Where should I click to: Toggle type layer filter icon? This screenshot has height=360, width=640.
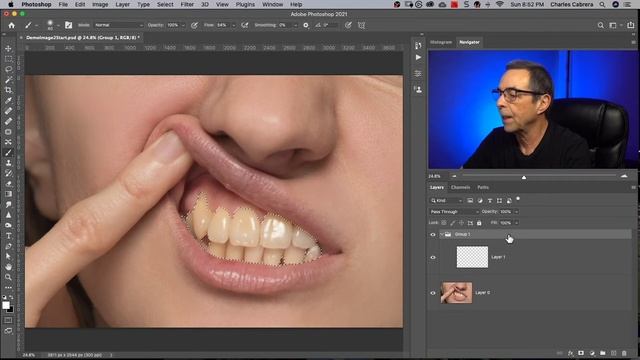(x=490, y=200)
